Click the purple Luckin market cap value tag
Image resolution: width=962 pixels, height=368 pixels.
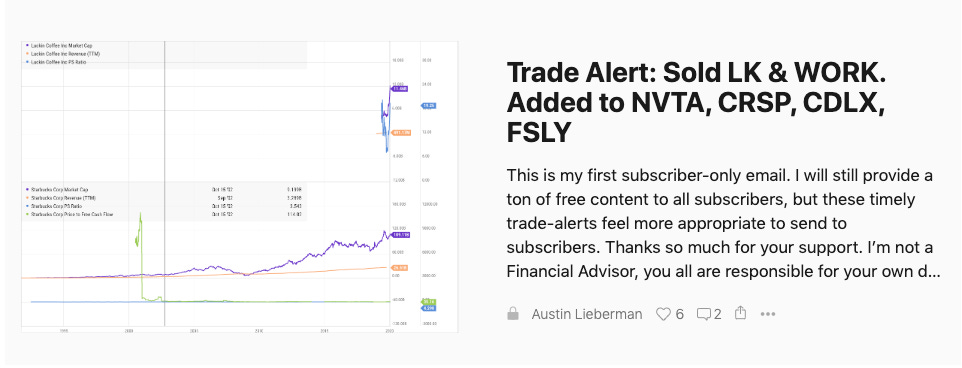[x=400, y=89]
